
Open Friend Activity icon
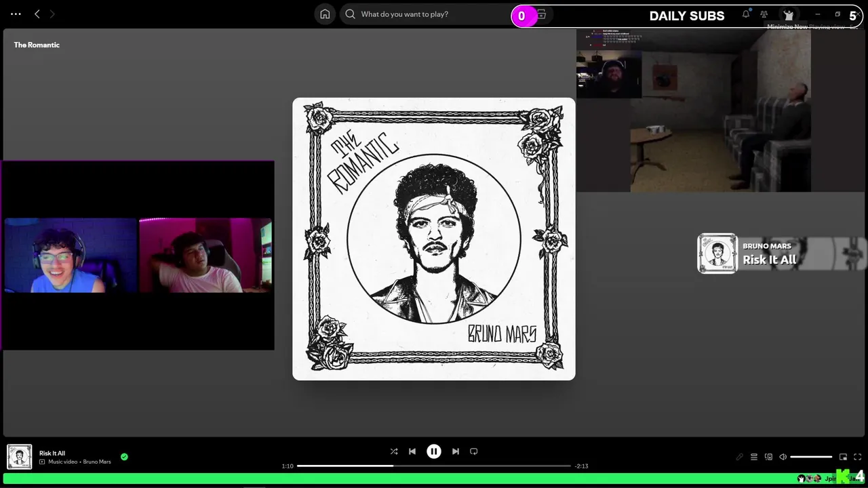(764, 14)
